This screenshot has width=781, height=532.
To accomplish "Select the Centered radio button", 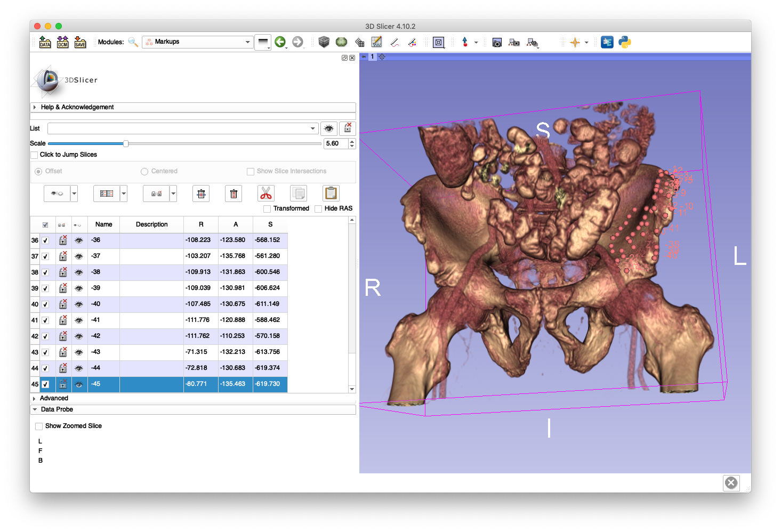I will pos(144,171).
